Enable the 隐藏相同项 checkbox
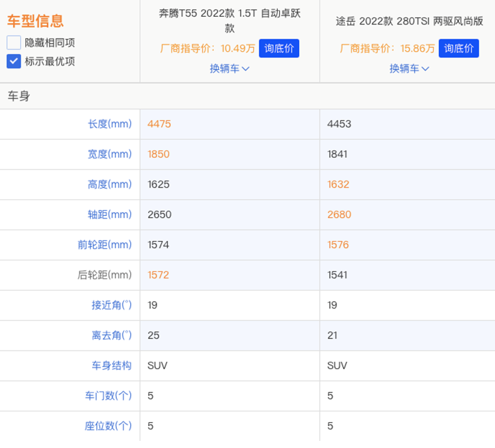Screen dimensions: 495x448 tap(14, 43)
